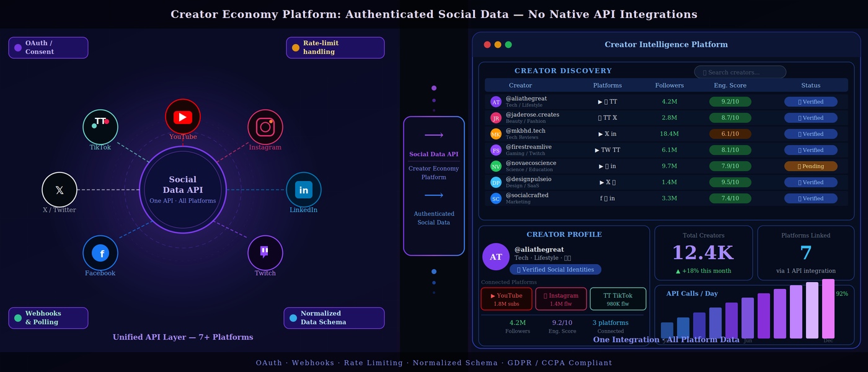Click Pending status badge for @novaecoscience

tap(811, 166)
